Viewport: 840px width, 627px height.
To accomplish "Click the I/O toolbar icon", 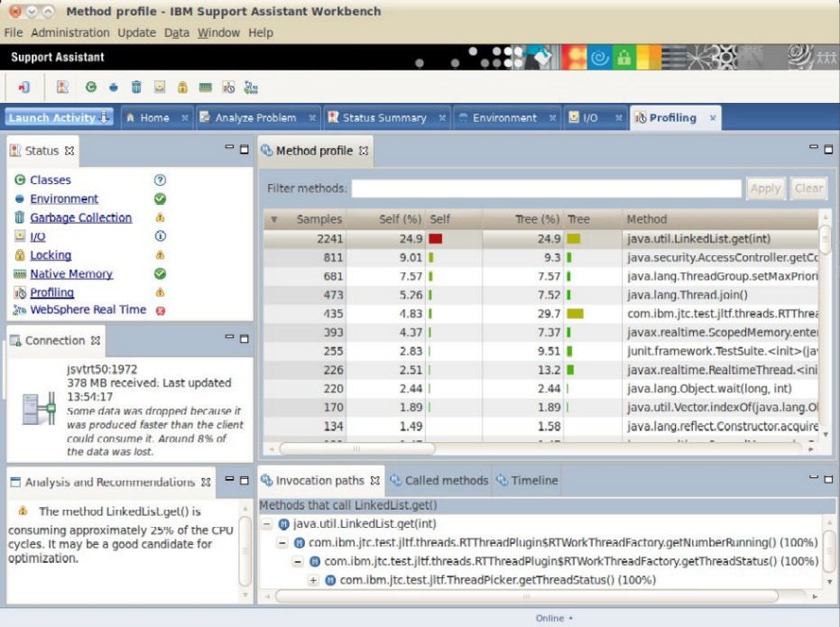I will [160, 87].
